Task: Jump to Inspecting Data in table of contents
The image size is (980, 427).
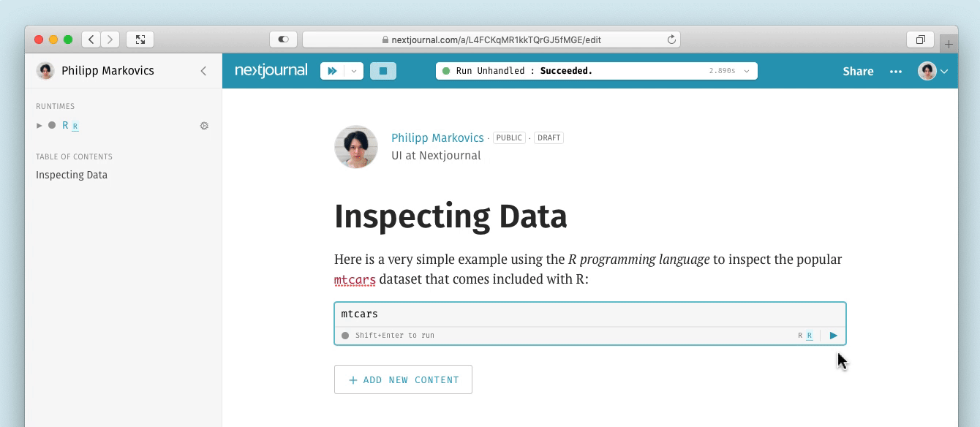Action: [x=72, y=175]
